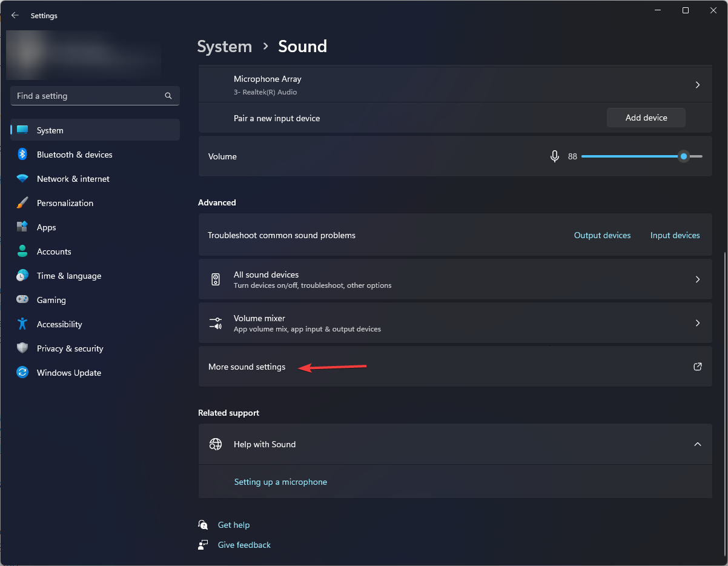The image size is (728, 566).
Task: Click the Personalization paintbrush icon
Action: (x=22, y=203)
